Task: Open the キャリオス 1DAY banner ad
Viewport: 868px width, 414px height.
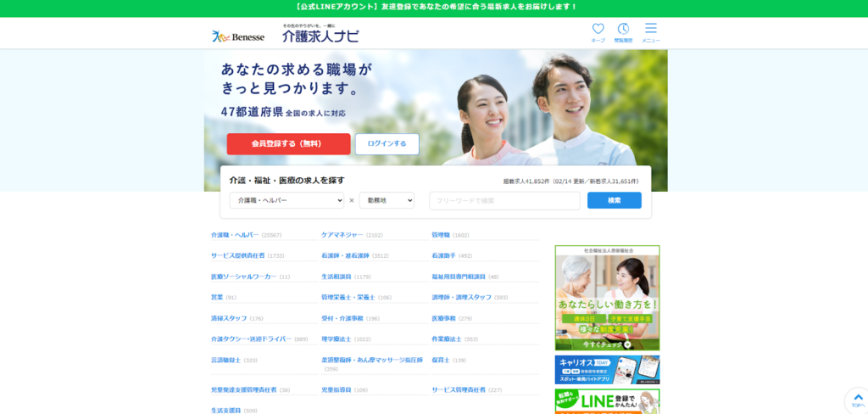Action: click(x=607, y=370)
